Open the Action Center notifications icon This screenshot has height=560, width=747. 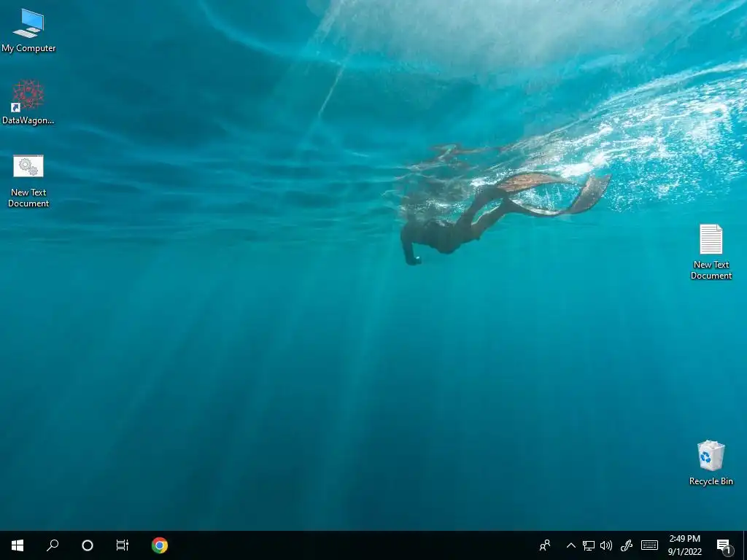click(x=724, y=545)
